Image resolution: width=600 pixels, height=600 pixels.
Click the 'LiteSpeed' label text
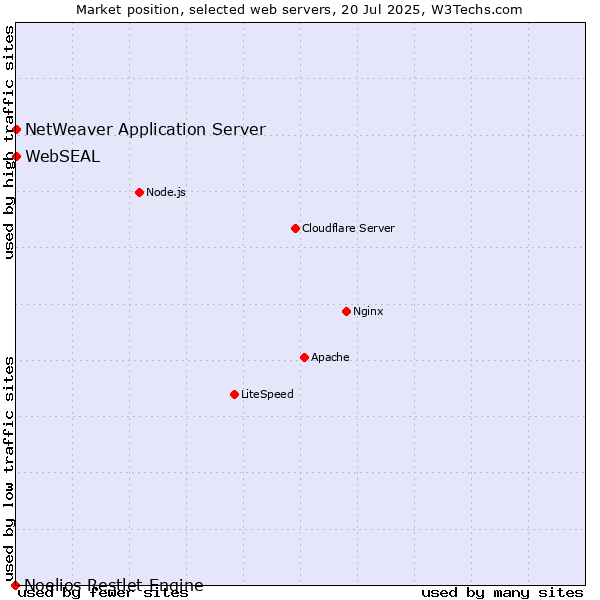coord(267,394)
